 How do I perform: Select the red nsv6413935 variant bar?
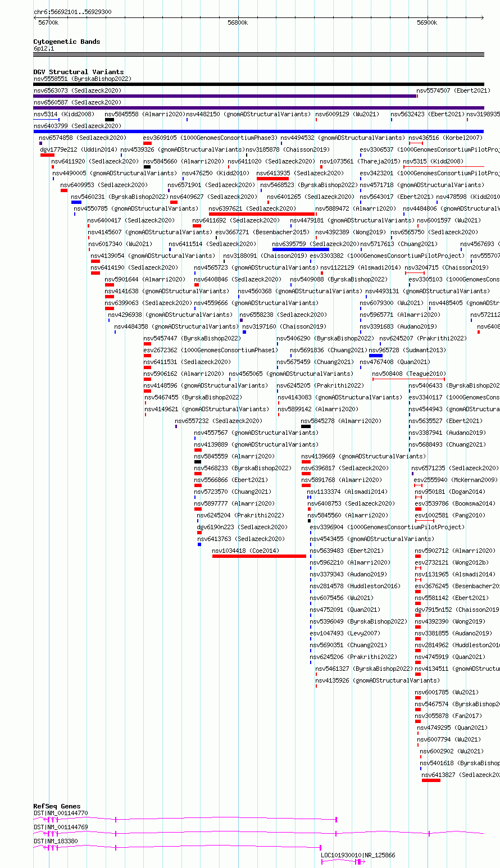pyautogui.click(x=272, y=179)
